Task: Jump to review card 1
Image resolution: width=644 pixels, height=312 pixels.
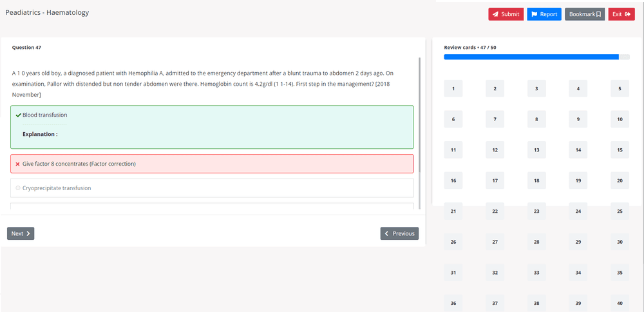Action: [x=453, y=88]
